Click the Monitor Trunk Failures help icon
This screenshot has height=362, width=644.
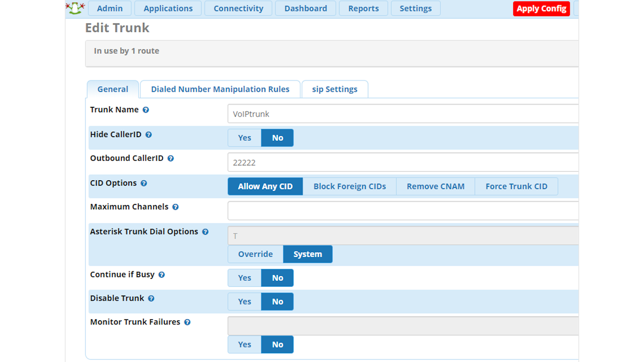coord(187,322)
